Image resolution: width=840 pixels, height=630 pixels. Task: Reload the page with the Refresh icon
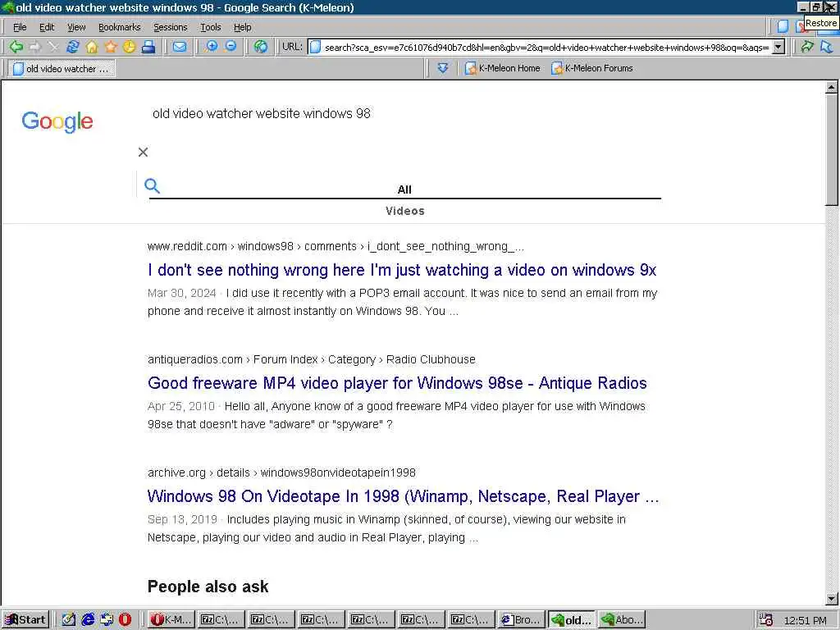[x=73, y=47]
